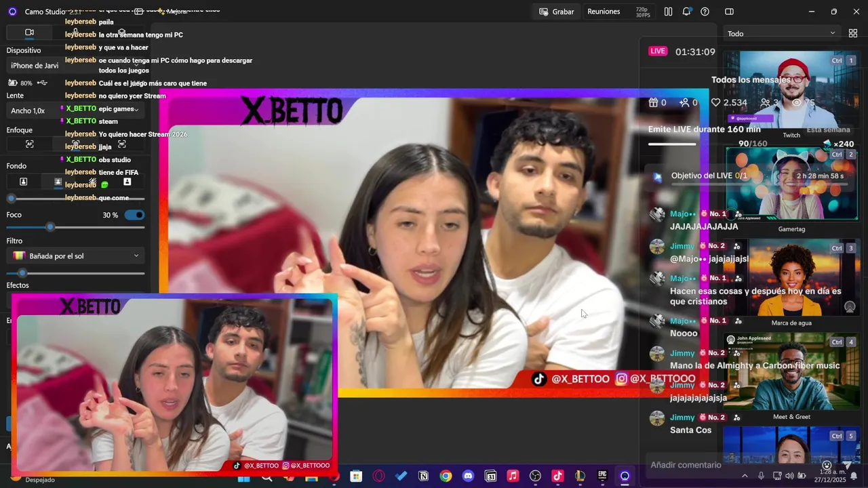Screen dimensions: 868x488
Task: Select the Meet & Greet overlay thumbnail
Action: pyautogui.click(x=791, y=371)
